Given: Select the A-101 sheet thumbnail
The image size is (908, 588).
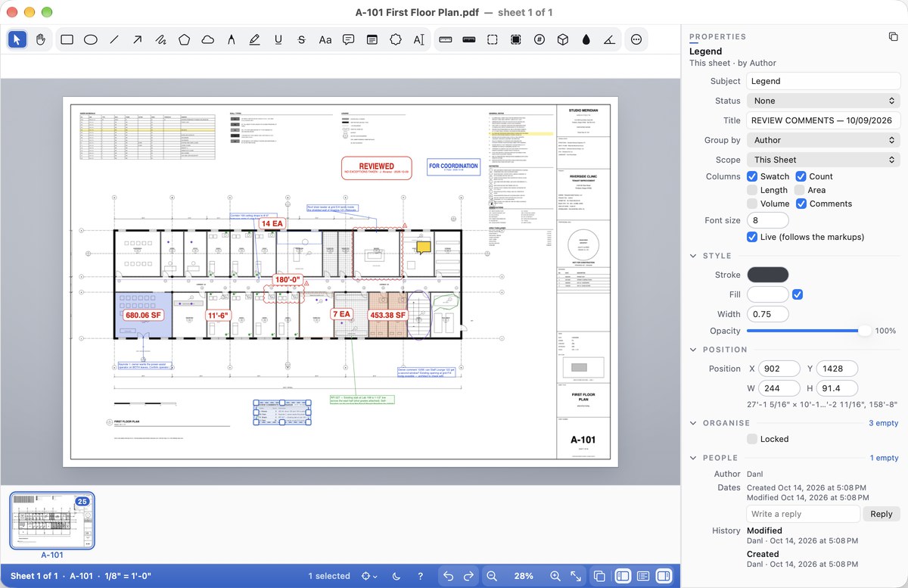Looking at the screenshot, I should click(x=52, y=520).
